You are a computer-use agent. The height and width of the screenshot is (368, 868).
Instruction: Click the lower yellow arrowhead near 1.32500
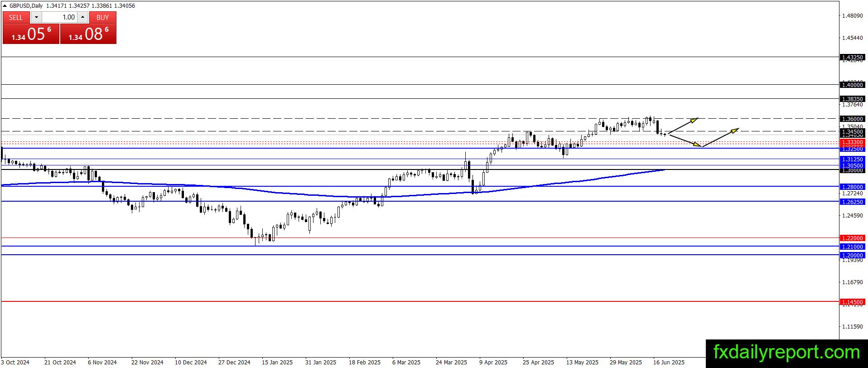[697, 145]
